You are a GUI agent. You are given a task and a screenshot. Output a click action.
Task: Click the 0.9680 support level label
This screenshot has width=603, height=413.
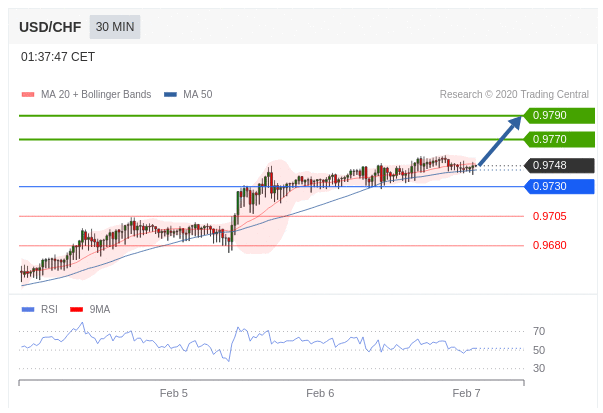tap(550, 245)
